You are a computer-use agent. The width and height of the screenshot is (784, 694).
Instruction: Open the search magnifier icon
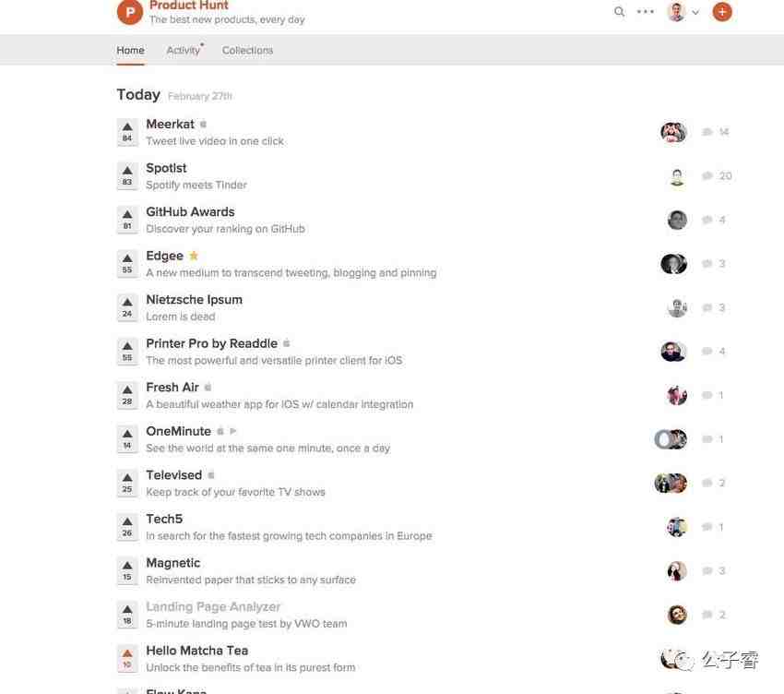(619, 11)
